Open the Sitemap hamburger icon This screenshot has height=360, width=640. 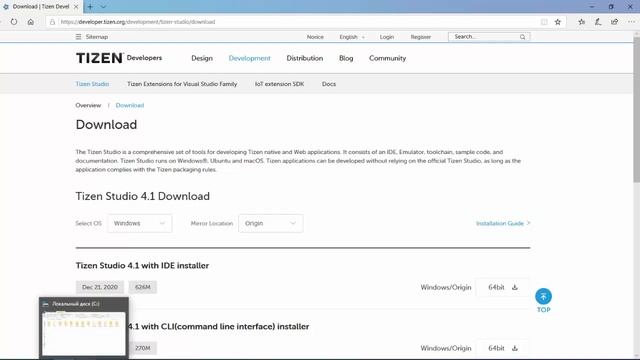point(78,37)
